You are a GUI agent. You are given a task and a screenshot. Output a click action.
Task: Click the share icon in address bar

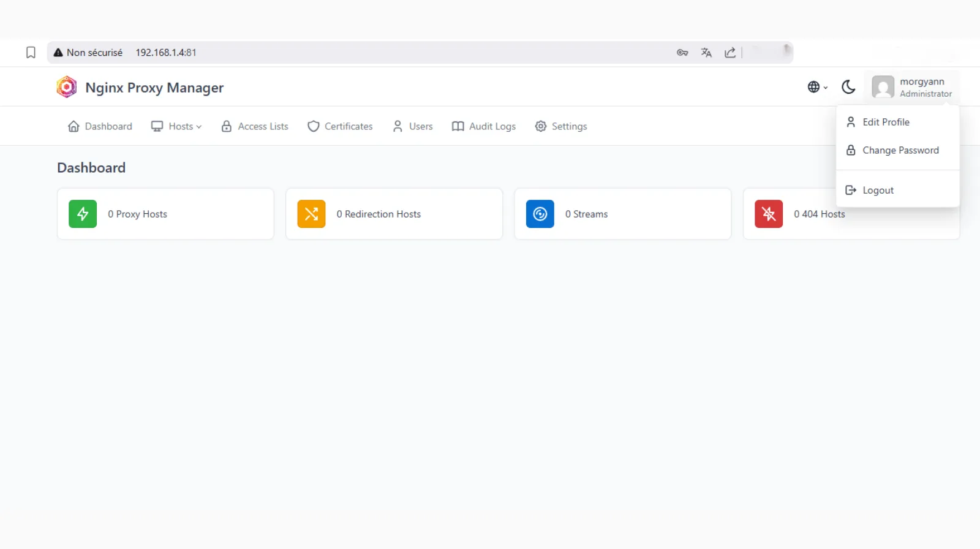729,53
